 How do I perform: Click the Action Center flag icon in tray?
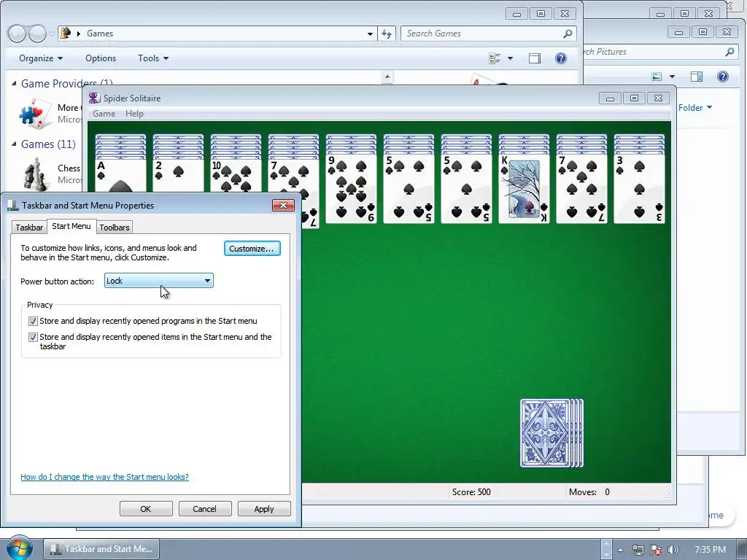(x=656, y=550)
